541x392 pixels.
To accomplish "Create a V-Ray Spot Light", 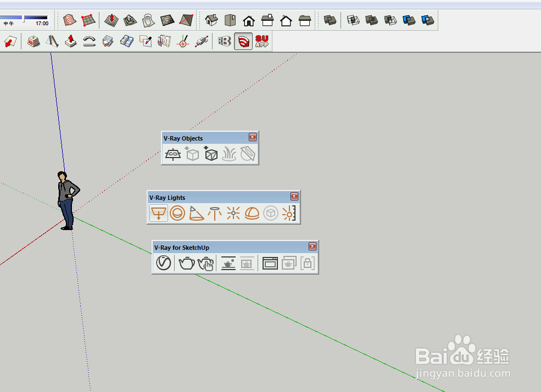I will click(x=196, y=214).
